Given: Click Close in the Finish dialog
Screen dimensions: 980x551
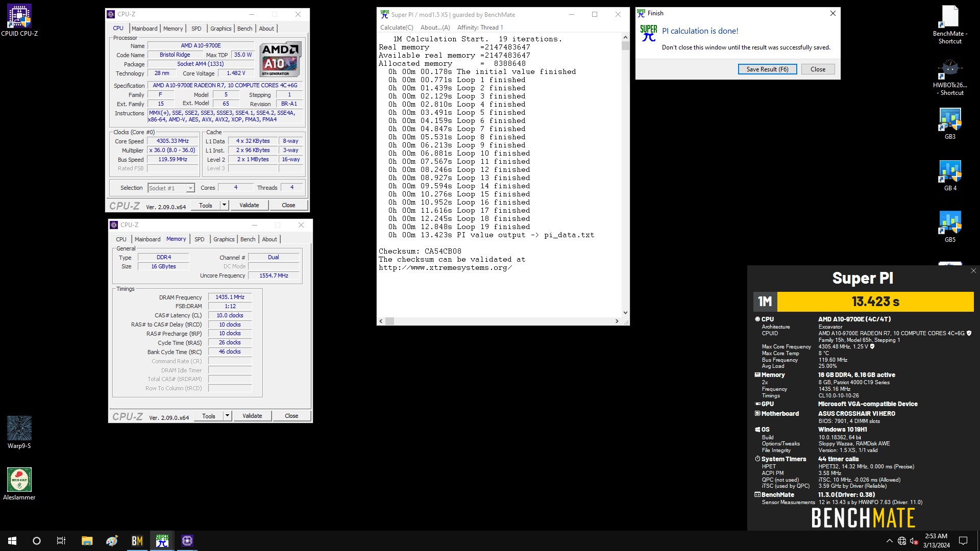Looking at the screenshot, I should 818,69.
